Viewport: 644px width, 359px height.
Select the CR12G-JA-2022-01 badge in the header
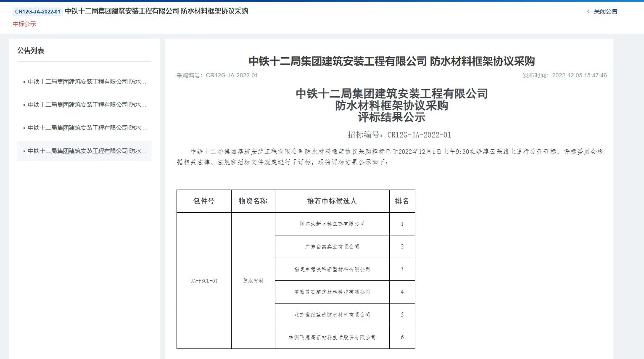point(37,11)
